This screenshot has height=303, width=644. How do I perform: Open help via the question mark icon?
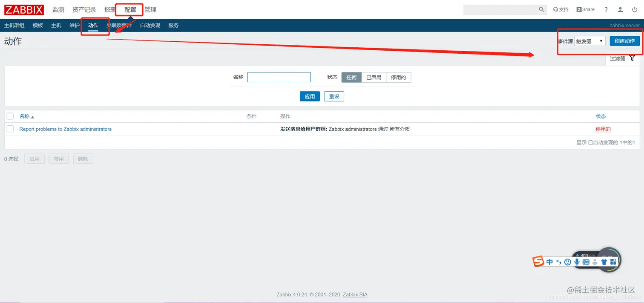[x=606, y=9]
